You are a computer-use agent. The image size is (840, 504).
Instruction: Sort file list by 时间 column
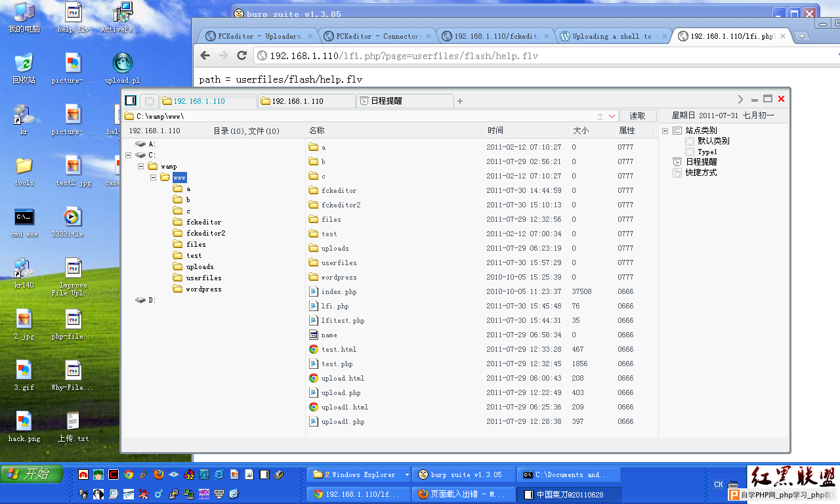click(x=495, y=131)
